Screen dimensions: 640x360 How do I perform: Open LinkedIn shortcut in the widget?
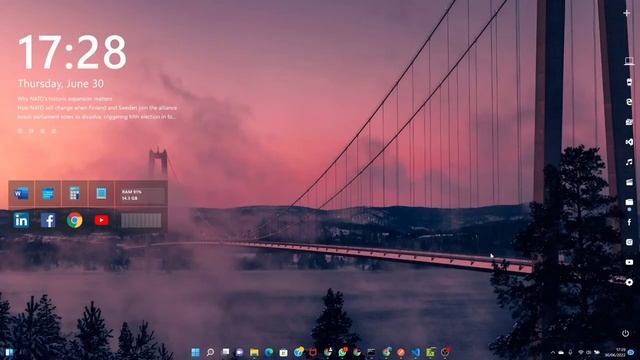[x=21, y=220]
